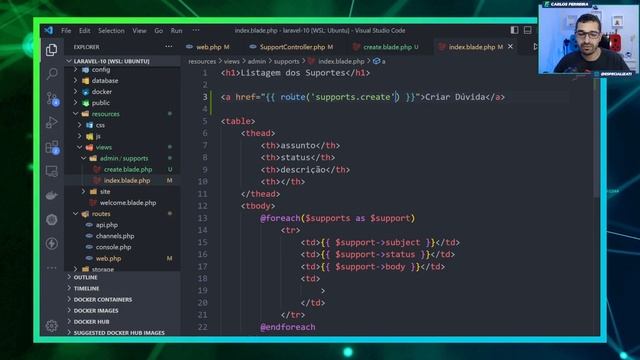The image size is (640, 360).
Task: Open the title bar overflow menu ellipsis
Action: coord(196,30)
